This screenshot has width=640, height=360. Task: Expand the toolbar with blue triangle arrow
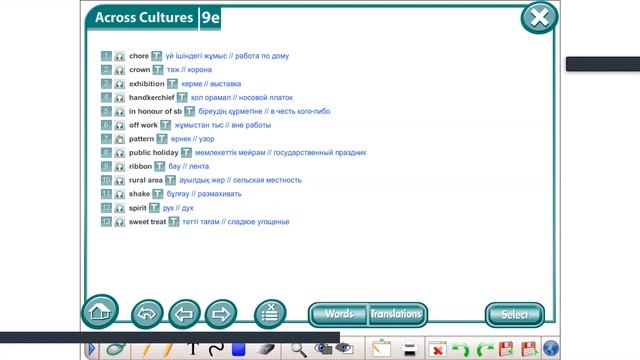click(x=92, y=349)
